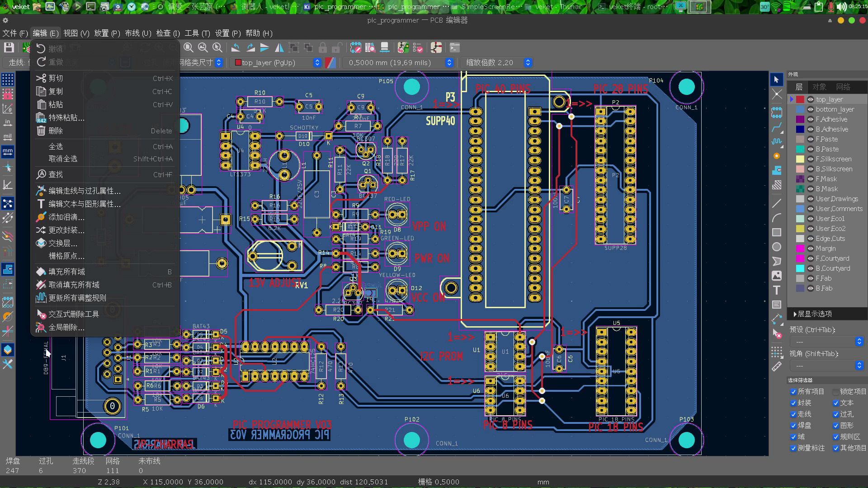Run the design rules checker icon

click(x=418, y=47)
